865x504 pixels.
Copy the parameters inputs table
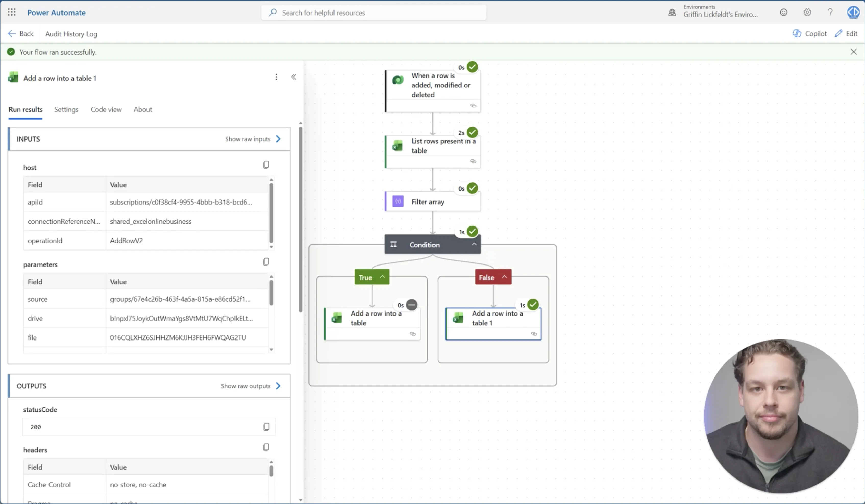click(x=266, y=262)
